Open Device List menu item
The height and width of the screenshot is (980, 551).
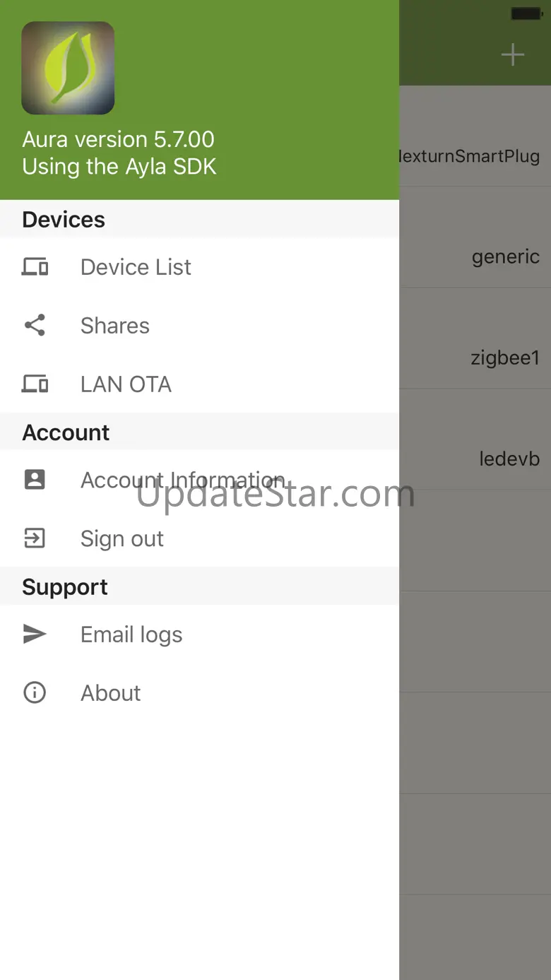click(136, 267)
